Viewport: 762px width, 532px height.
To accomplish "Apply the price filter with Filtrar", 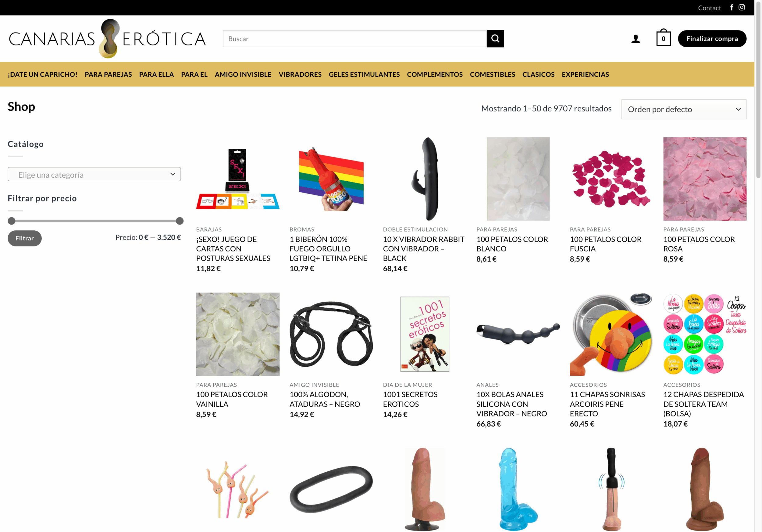I will coord(25,238).
